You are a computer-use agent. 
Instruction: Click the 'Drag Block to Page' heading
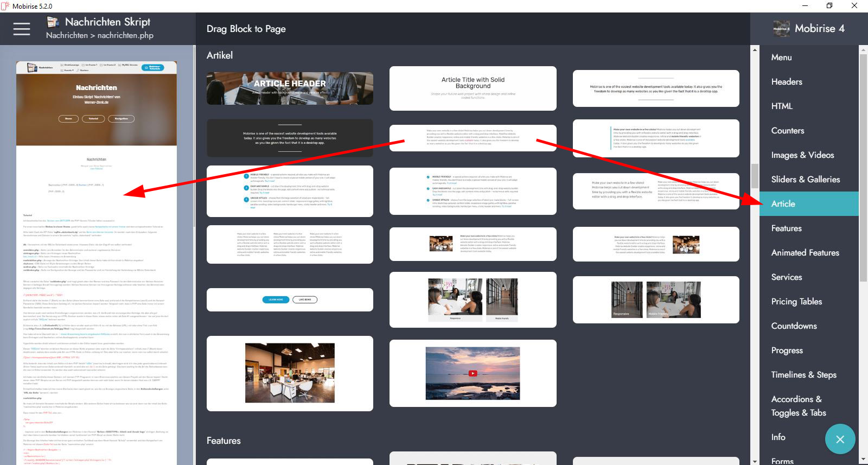(246, 29)
